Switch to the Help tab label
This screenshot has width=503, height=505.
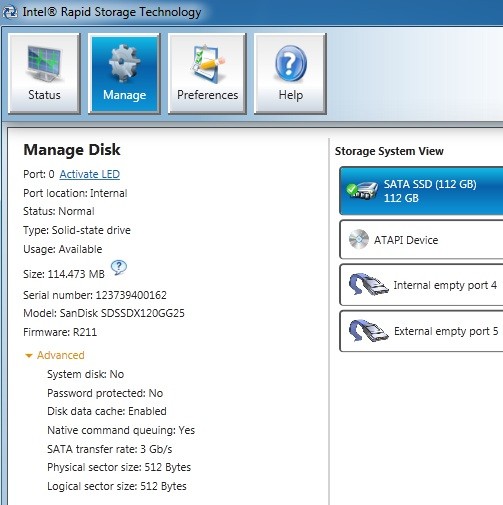(x=291, y=95)
